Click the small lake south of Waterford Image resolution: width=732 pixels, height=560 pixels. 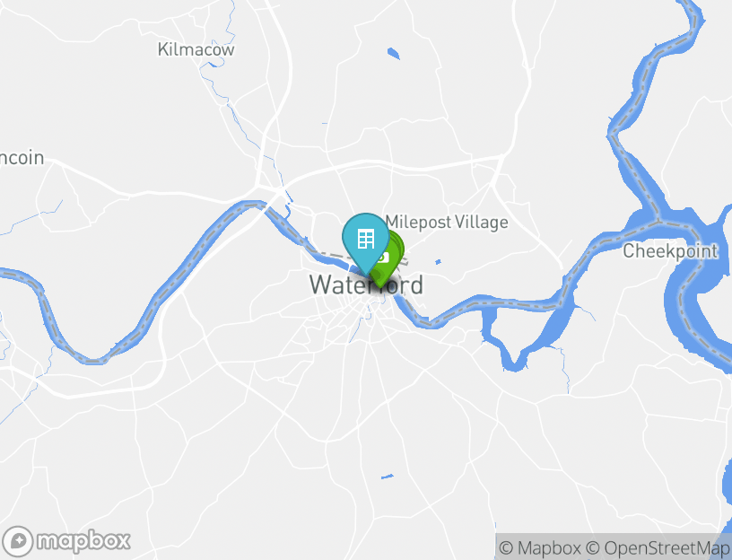point(387,477)
